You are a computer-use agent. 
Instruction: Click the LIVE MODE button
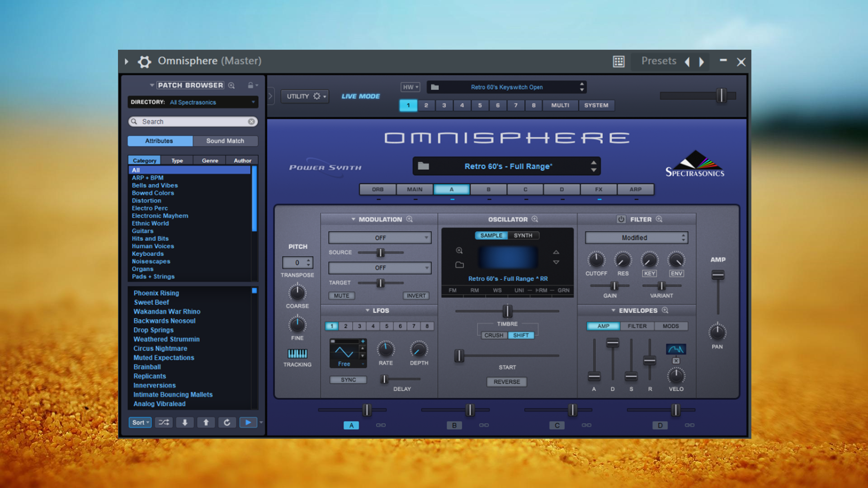pos(361,96)
